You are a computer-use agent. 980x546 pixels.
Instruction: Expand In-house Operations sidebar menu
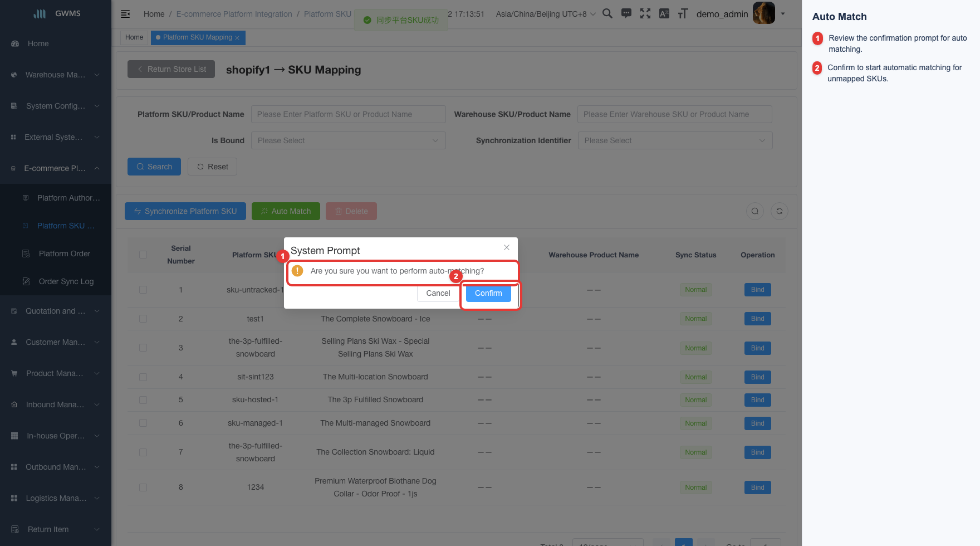(56, 436)
